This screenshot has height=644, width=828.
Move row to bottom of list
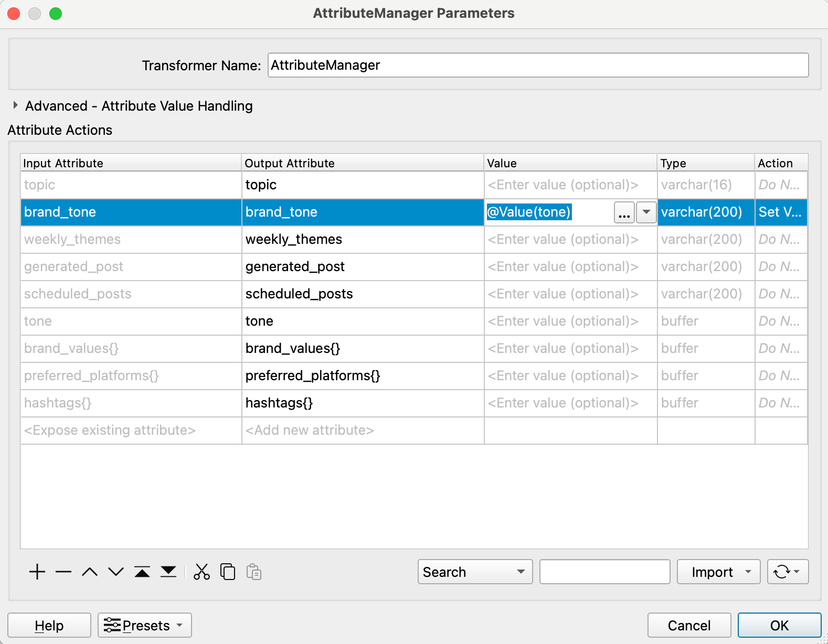point(168,572)
